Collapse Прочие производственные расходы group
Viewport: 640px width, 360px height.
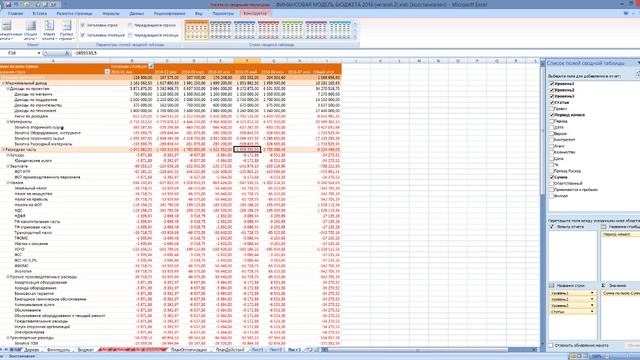(x=8, y=277)
